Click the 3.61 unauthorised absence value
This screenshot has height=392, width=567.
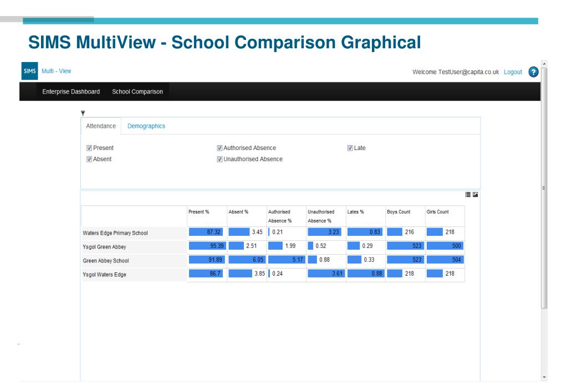tap(338, 274)
